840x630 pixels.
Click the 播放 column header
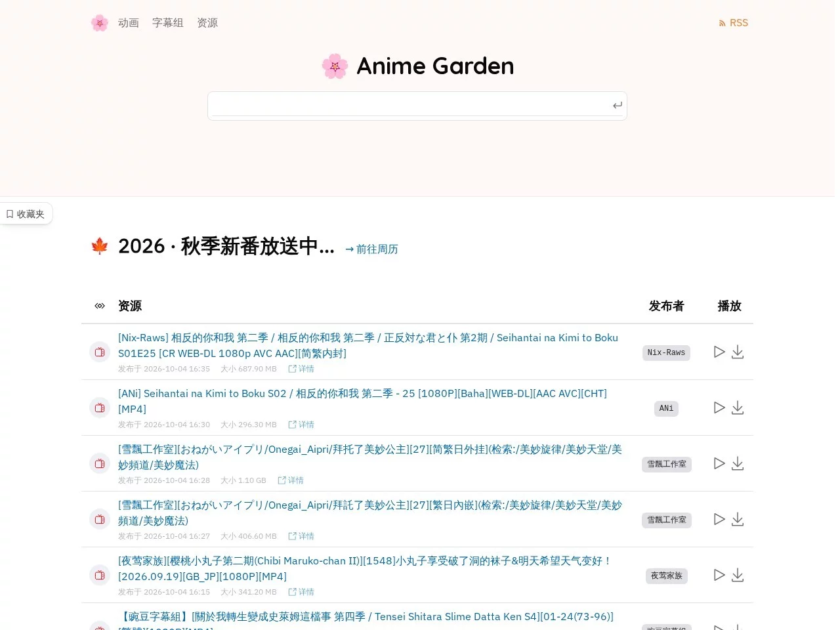[x=729, y=306]
